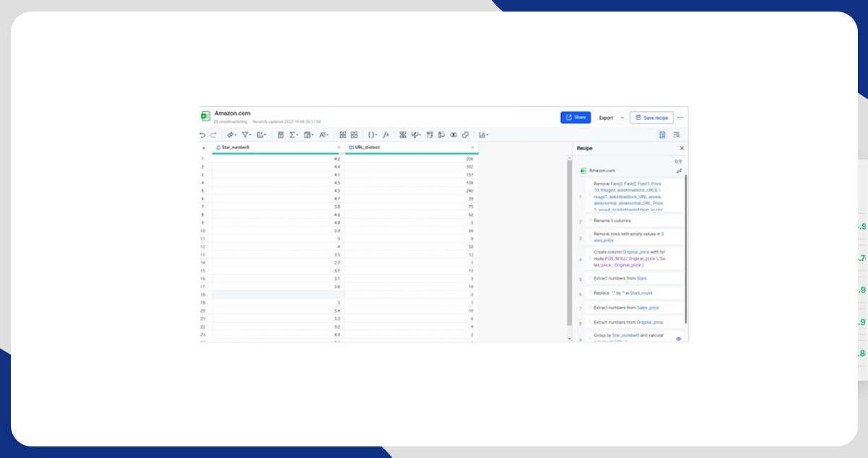This screenshot has height=458, width=868.
Task: Open the Export dropdown arrow
Action: tap(622, 118)
